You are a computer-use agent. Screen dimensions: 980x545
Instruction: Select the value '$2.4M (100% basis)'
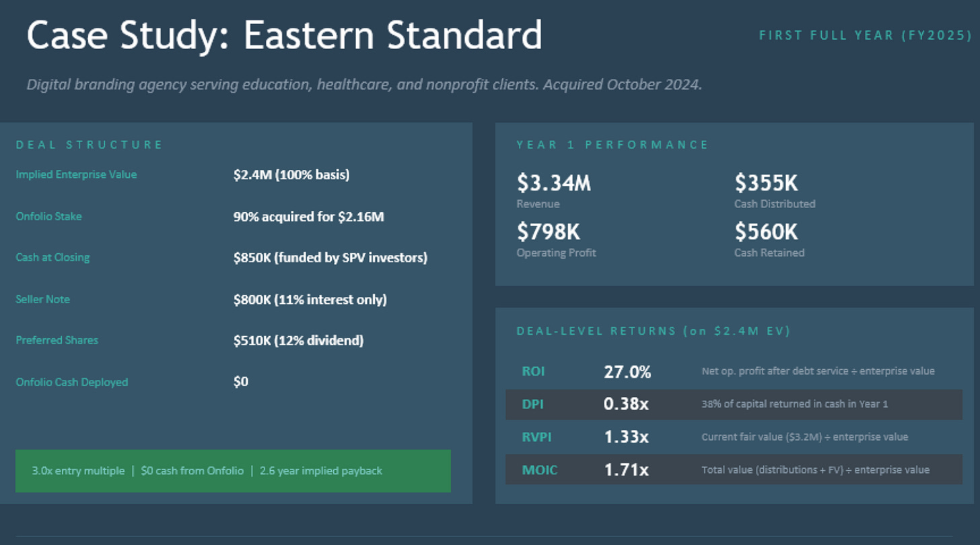point(291,175)
